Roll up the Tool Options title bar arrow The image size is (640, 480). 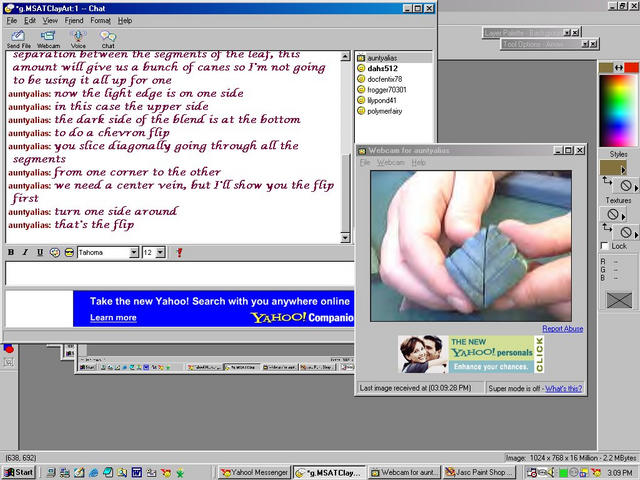click(x=585, y=44)
